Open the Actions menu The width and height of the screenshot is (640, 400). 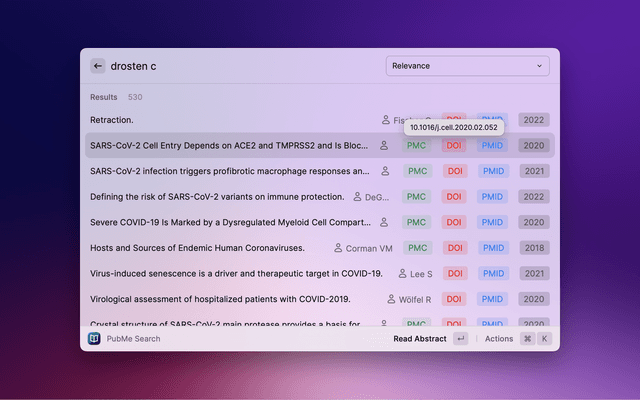pyautogui.click(x=498, y=339)
